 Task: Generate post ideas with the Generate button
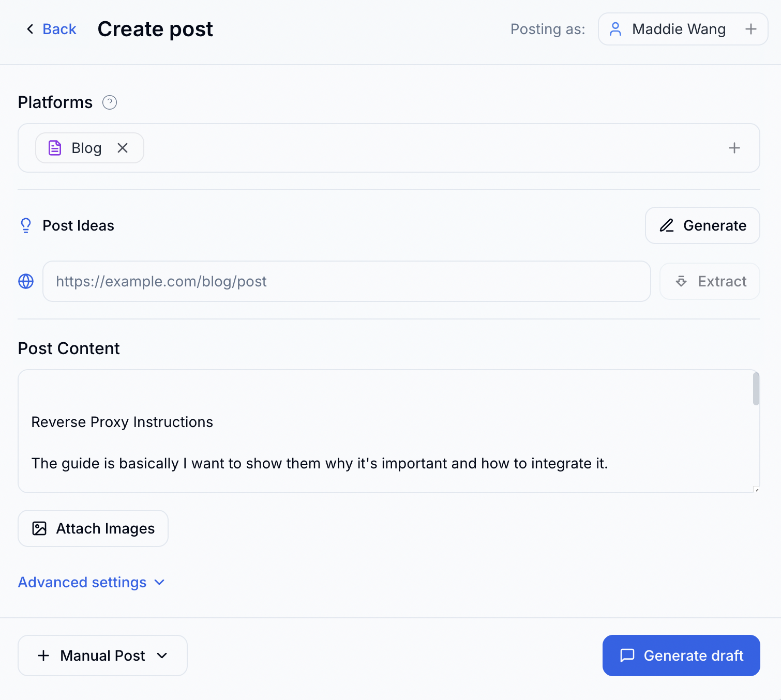[702, 225]
